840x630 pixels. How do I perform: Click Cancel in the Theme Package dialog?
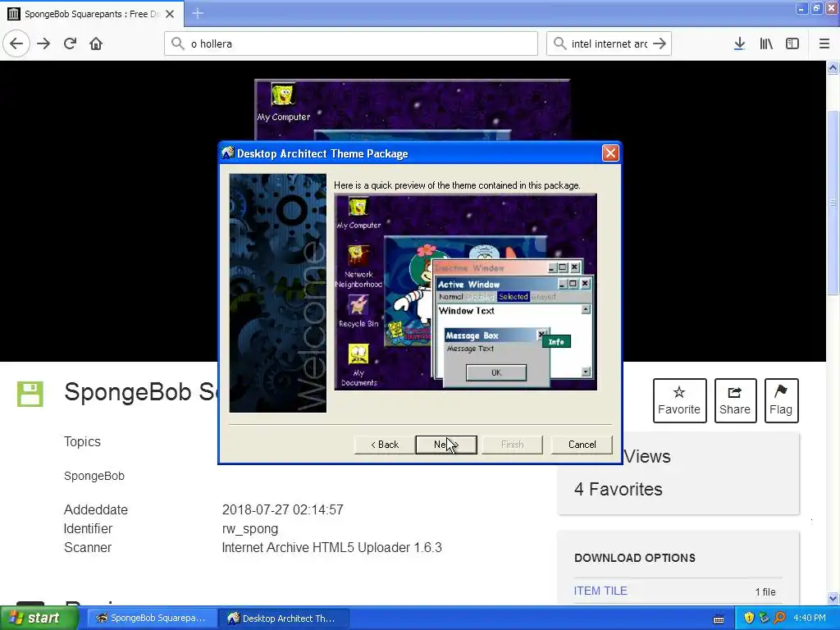coord(582,444)
